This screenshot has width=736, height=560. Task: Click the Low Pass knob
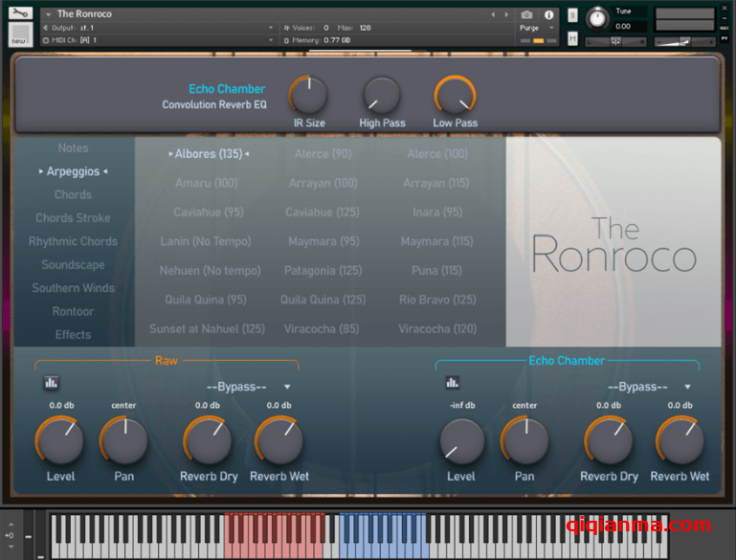point(455,95)
